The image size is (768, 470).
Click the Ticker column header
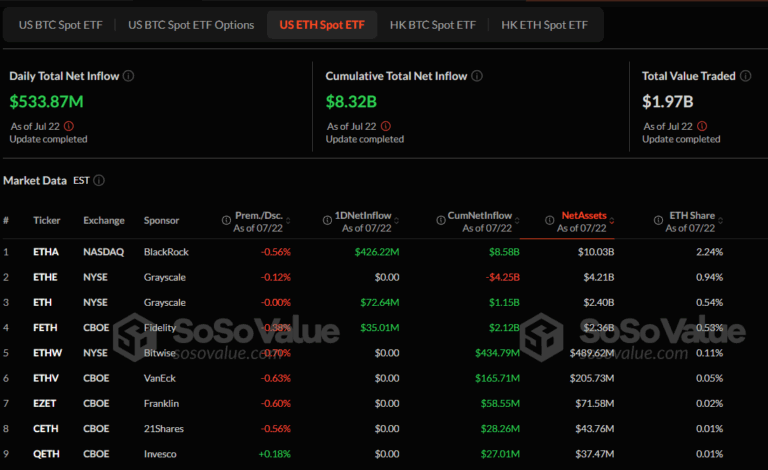(47, 220)
